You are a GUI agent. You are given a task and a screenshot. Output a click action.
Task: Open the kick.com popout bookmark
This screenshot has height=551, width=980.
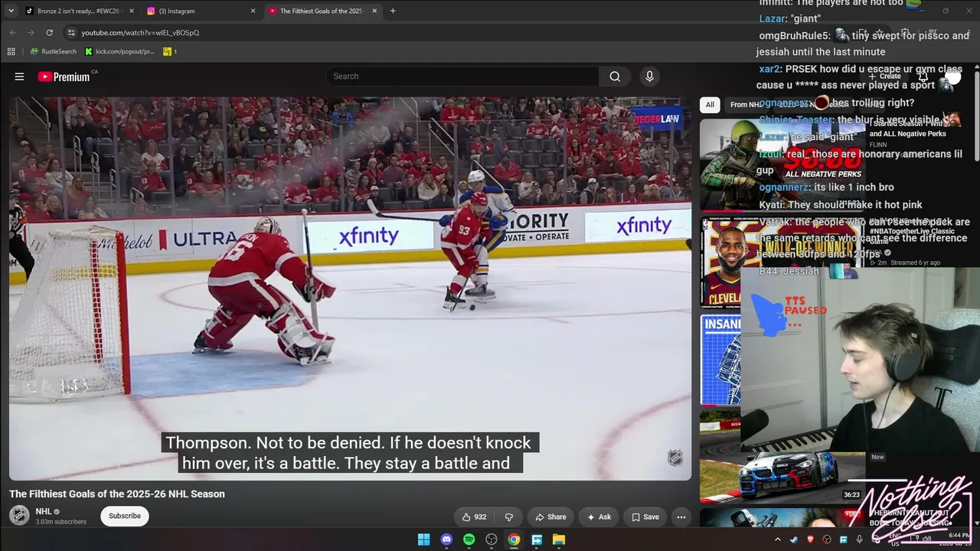(x=119, y=51)
